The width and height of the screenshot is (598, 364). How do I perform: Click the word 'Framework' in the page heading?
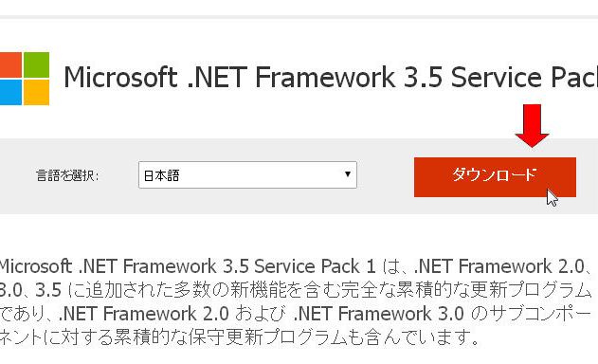pos(324,77)
